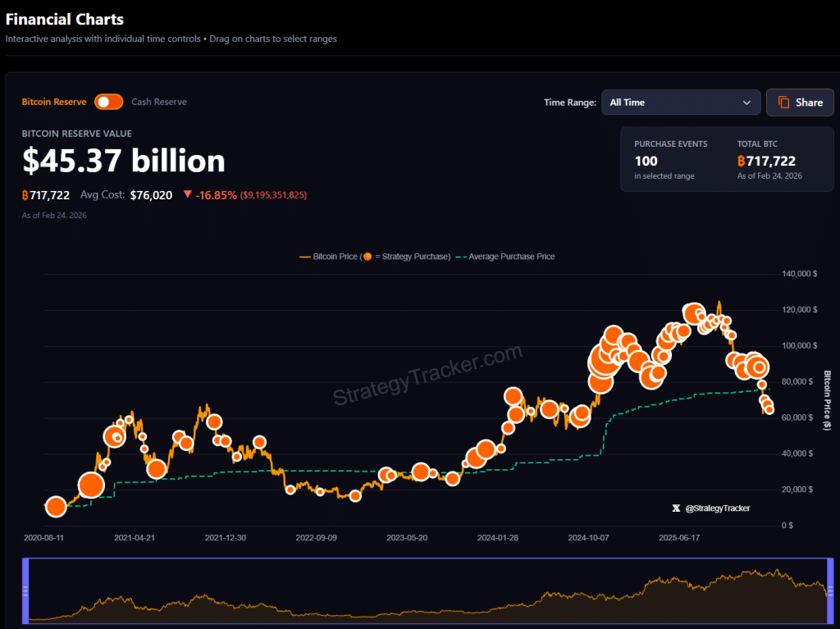Click the red down-triangle next to -16.85%
The height and width of the screenshot is (629, 840).
coord(188,195)
